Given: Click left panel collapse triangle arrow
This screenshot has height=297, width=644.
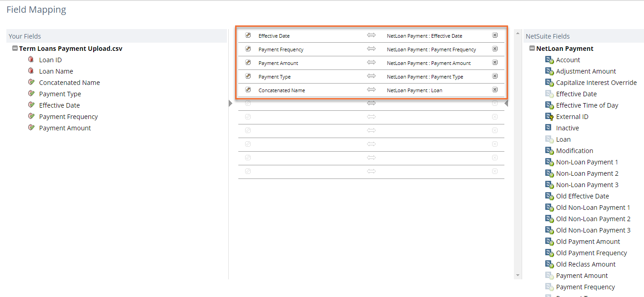Looking at the screenshot, I should [230, 104].
